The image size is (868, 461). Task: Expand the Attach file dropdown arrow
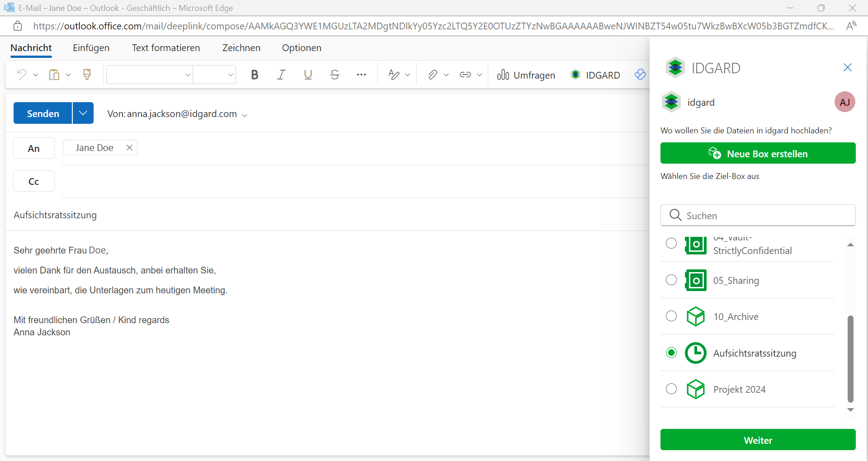[x=446, y=75]
